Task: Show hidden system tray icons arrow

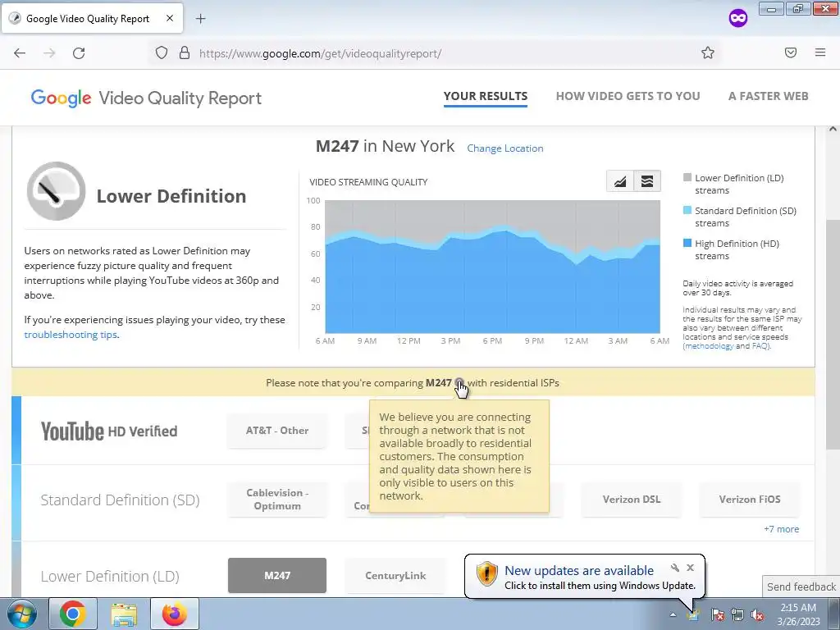Action: coord(673,614)
